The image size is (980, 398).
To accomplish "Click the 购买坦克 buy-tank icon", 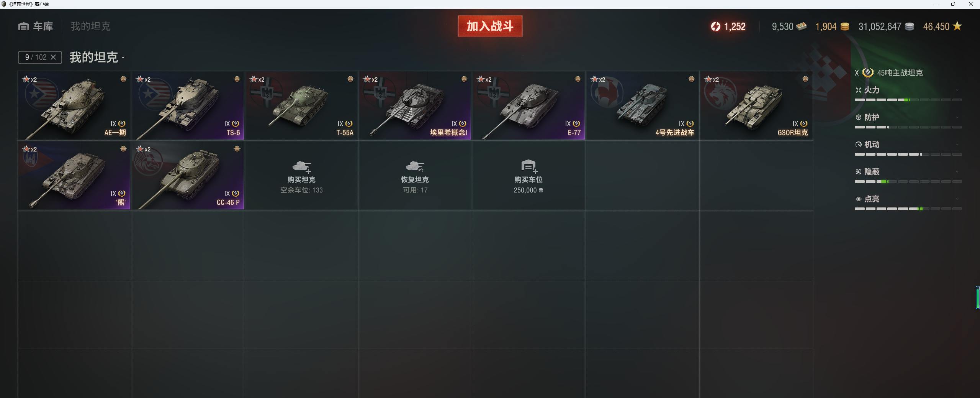I will tap(301, 166).
